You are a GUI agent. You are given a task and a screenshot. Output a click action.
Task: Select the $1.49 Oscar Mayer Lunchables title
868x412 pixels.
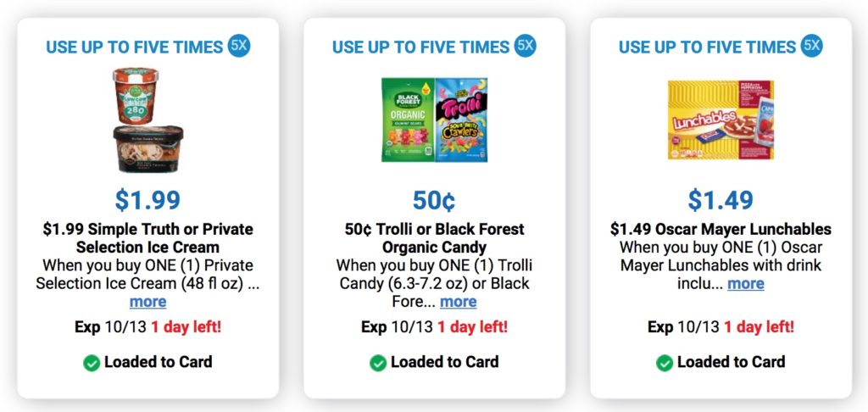click(x=721, y=229)
